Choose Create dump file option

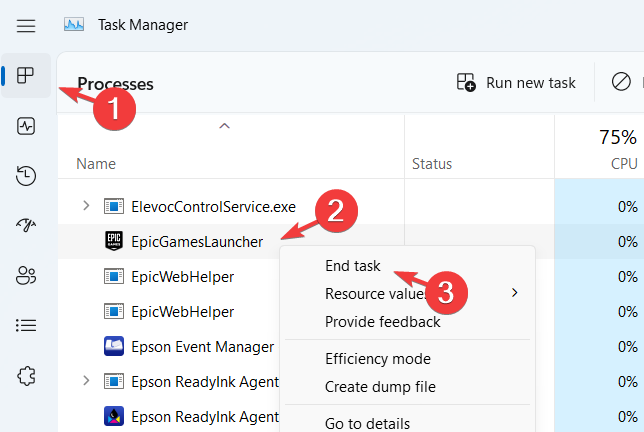click(380, 386)
